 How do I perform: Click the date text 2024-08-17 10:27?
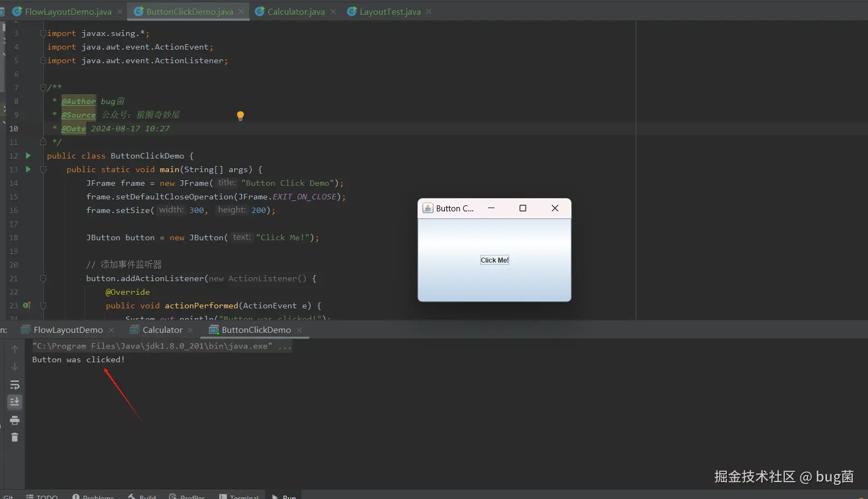point(130,129)
